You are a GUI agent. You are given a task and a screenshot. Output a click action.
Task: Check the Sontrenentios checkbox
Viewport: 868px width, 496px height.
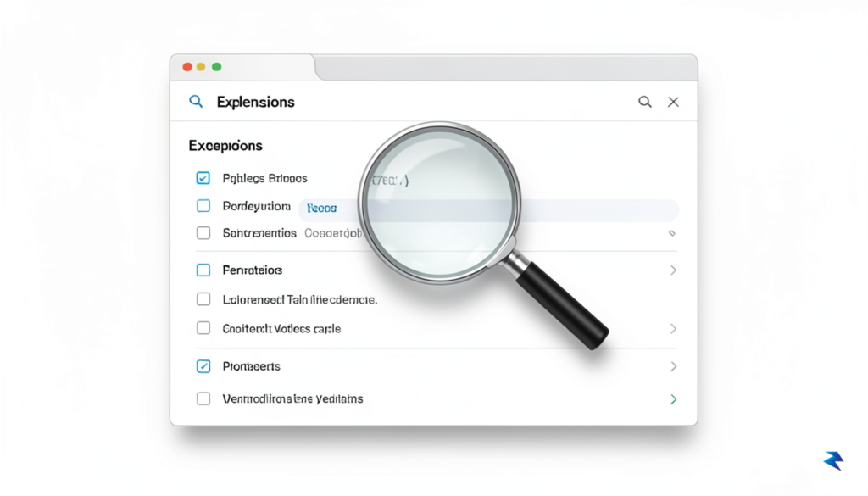tap(203, 232)
